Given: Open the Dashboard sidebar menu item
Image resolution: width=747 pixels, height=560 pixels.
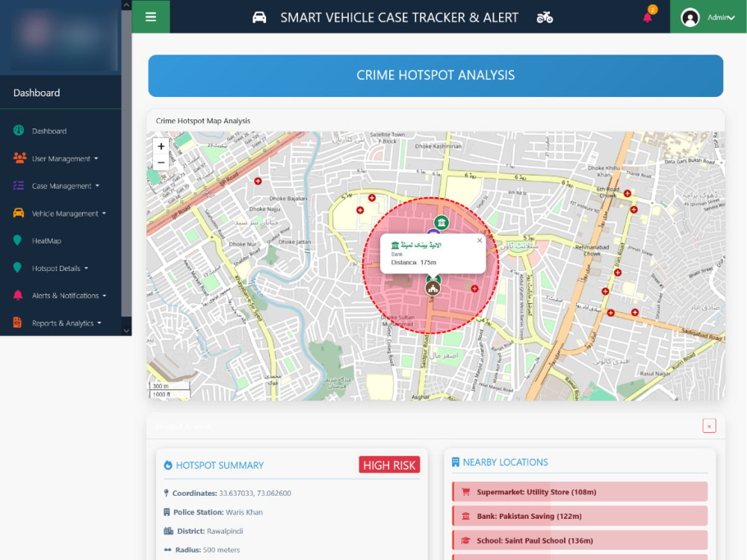Looking at the screenshot, I should 49,131.
